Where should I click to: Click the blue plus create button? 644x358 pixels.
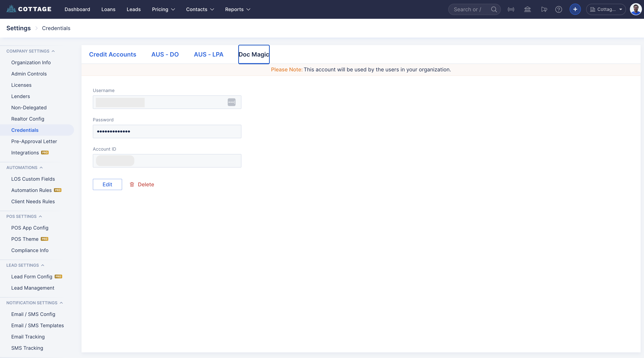click(575, 10)
